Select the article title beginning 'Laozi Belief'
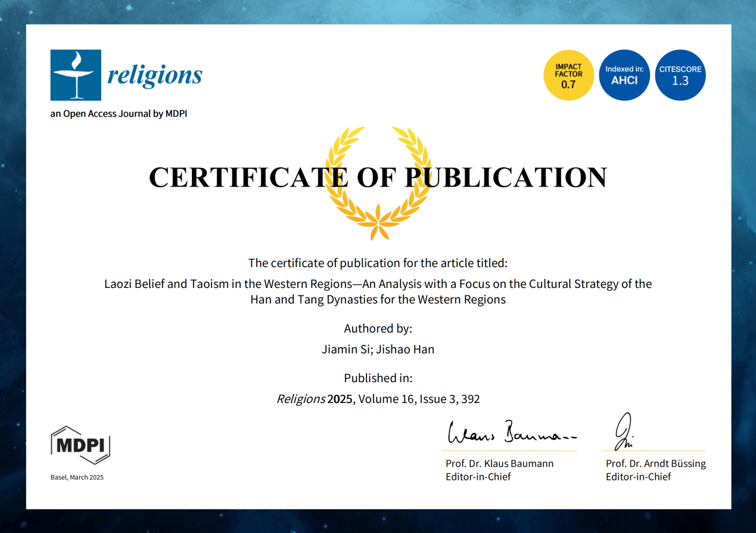This screenshot has height=533, width=756. 378,292
